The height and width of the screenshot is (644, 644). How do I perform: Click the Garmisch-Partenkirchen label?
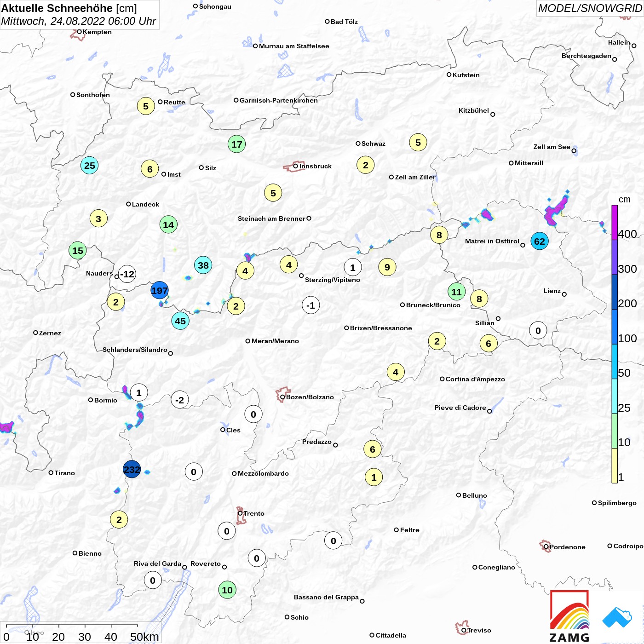[279, 100]
